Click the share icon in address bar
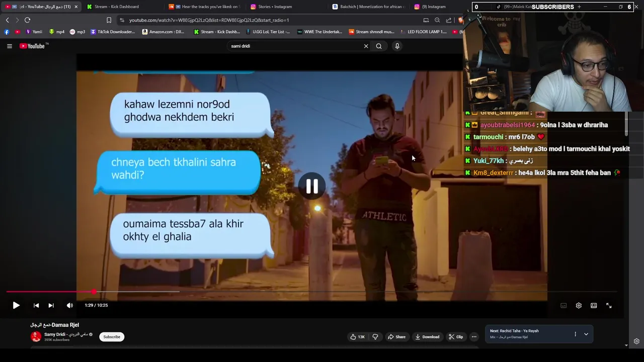 [x=448, y=20]
